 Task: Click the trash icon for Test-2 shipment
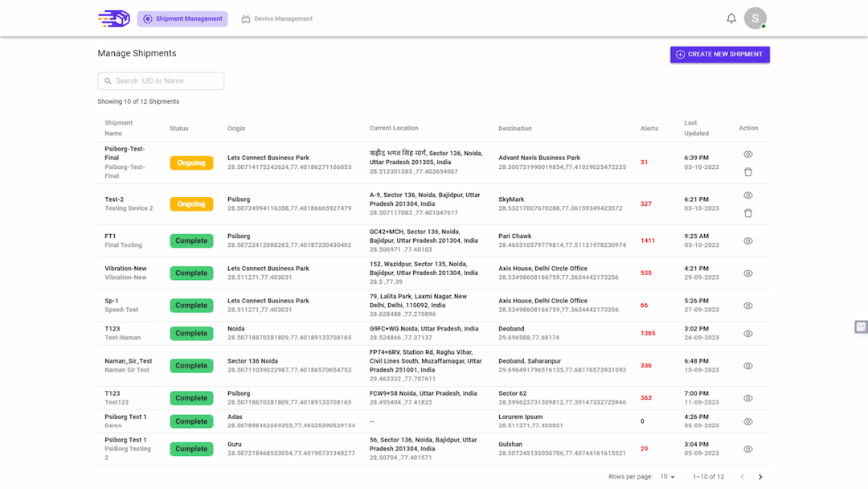point(748,213)
